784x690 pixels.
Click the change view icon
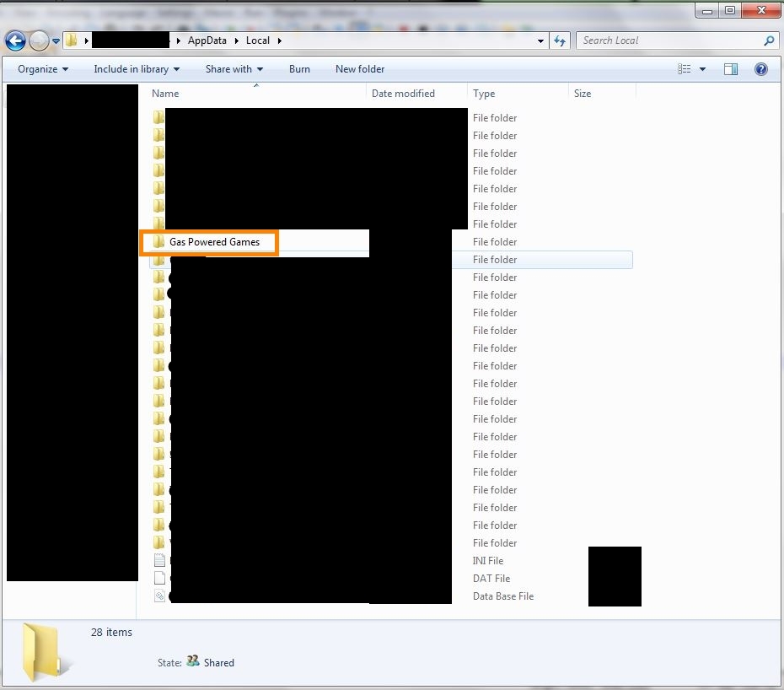coord(685,69)
